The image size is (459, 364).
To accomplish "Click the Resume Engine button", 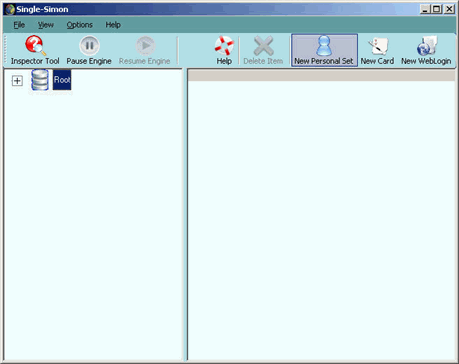I will point(144,50).
